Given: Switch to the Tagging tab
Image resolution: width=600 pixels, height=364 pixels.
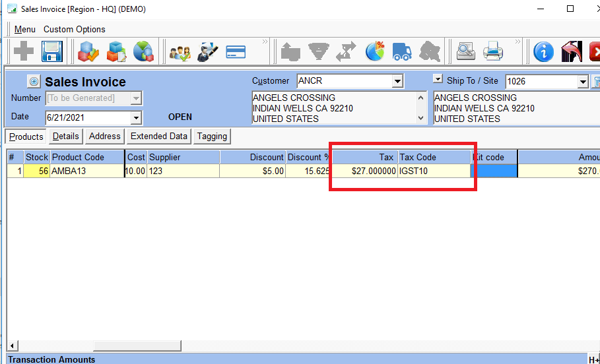Looking at the screenshot, I should click(x=212, y=136).
